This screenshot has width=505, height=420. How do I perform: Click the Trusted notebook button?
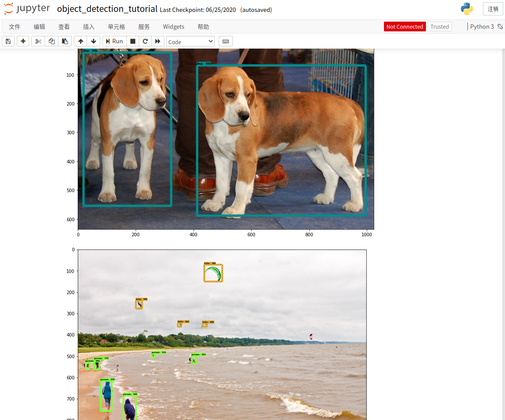click(440, 26)
